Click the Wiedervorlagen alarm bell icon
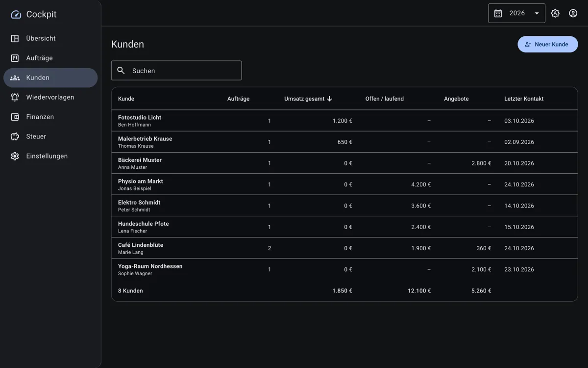This screenshot has width=588, height=368. [x=15, y=97]
